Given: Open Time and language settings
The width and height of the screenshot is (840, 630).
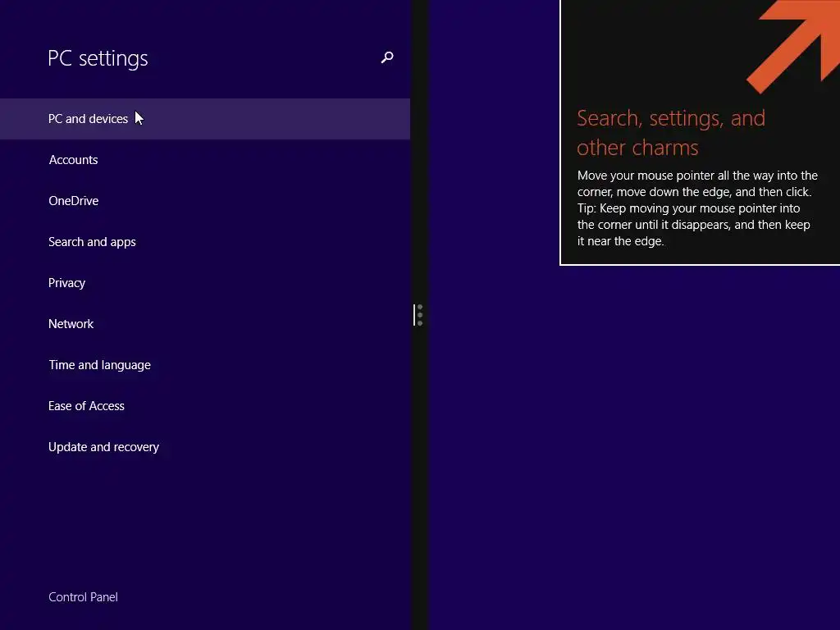Looking at the screenshot, I should [205, 365].
